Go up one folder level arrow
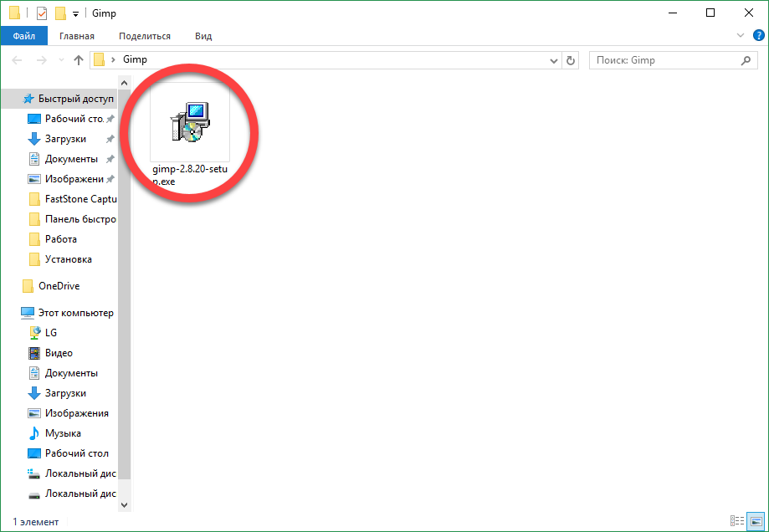The width and height of the screenshot is (769, 532). point(79,60)
